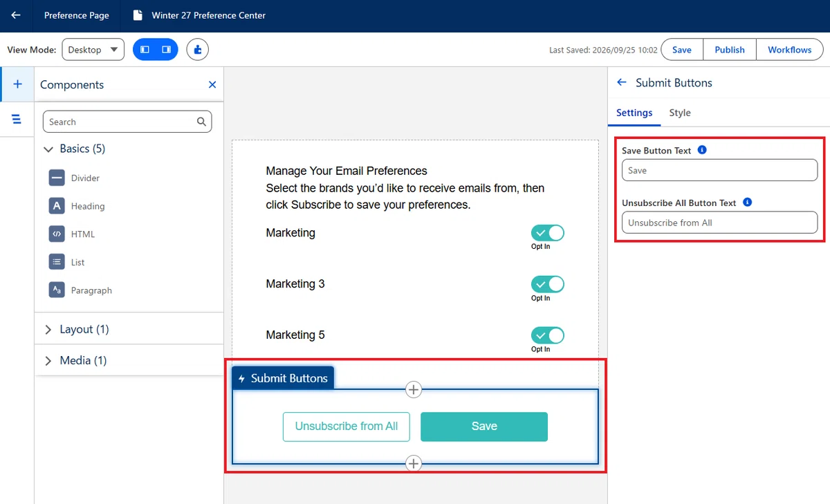830x504 pixels.
Task: Click the search magnifier icon
Action: (201, 122)
